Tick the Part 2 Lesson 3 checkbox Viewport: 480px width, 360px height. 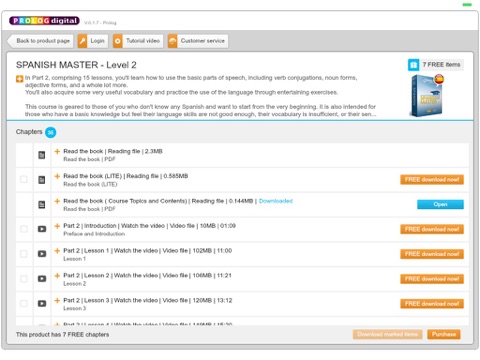pos(24,303)
